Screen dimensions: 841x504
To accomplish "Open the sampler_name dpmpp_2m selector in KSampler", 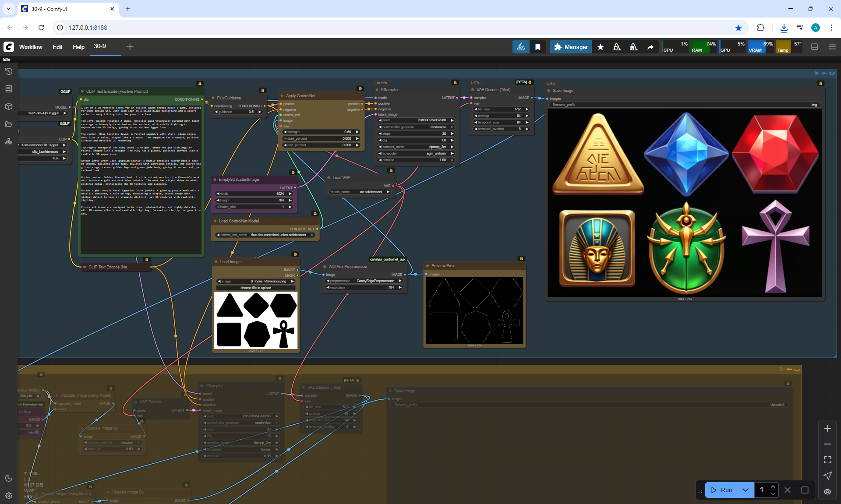I will tap(416, 147).
